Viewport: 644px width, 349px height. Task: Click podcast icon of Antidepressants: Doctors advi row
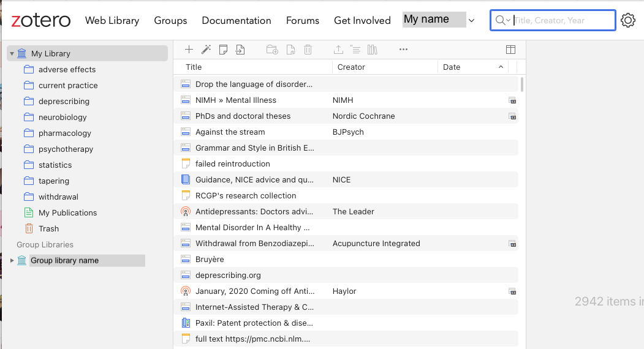coord(186,211)
